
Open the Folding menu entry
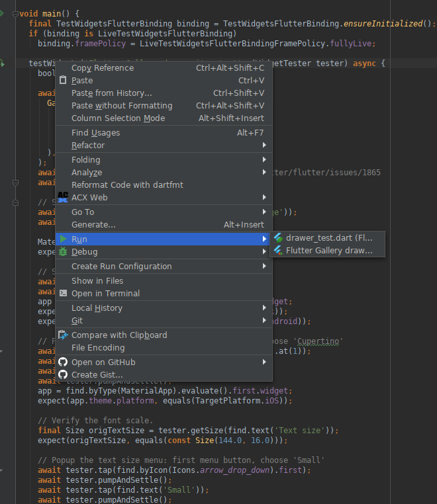tap(164, 160)
